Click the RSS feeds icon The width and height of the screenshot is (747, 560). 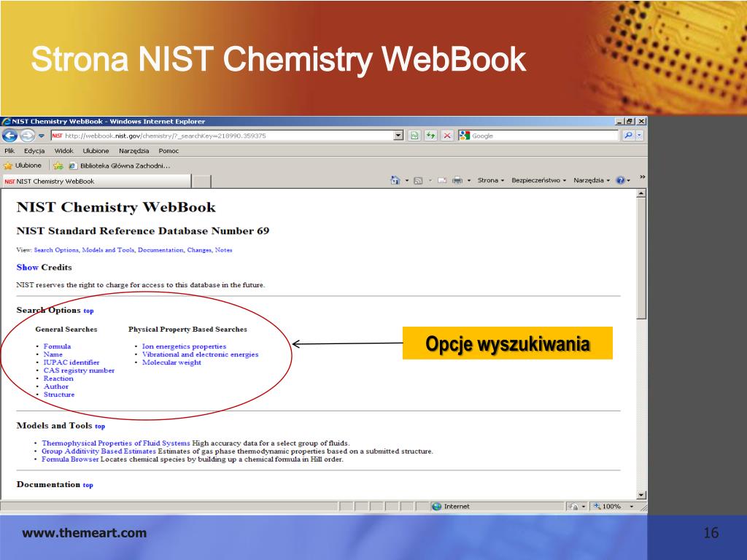coord(418,181)
